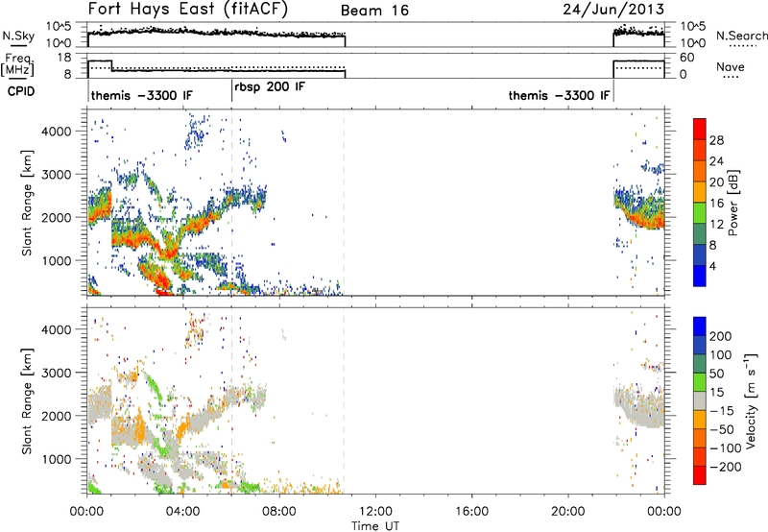Click the '08:00' time tick label
This screenshot has height=532, width=768.
(x=279, y=512)
